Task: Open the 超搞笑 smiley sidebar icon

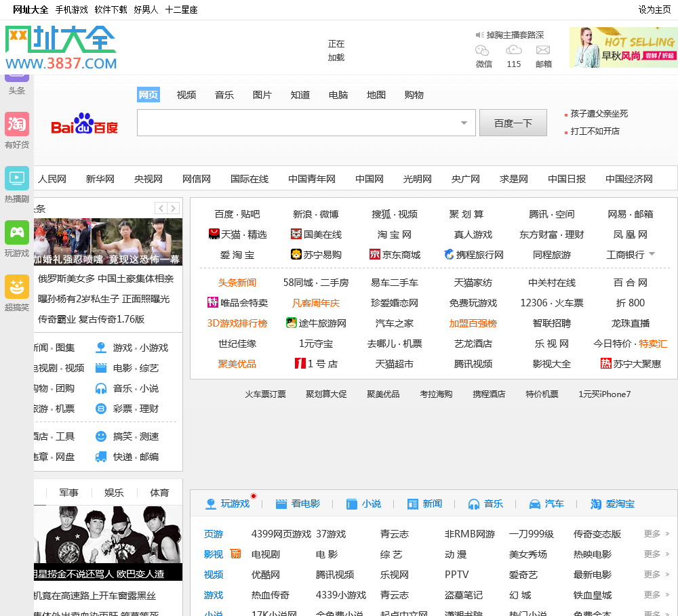Action: coord(17,287)
